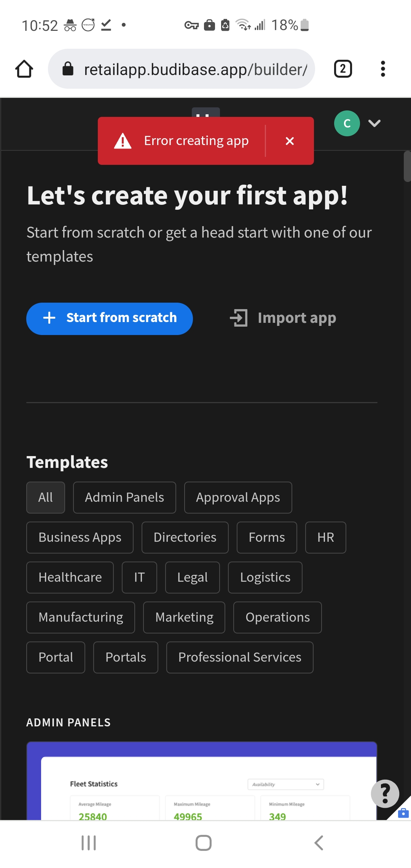411x868 pixels.
Task: Tap the Import app icon
Action: pos(239,318)
